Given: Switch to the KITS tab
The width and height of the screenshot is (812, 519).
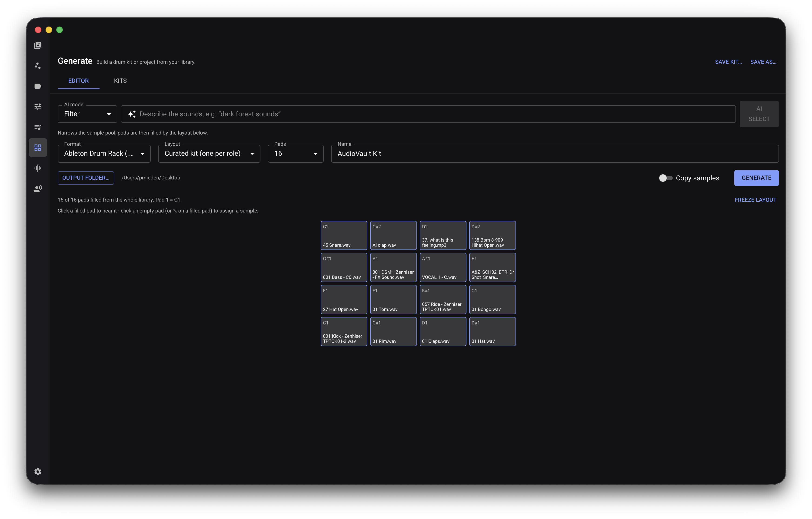Looking at the screenshot, I should click(x=120, y=81).
